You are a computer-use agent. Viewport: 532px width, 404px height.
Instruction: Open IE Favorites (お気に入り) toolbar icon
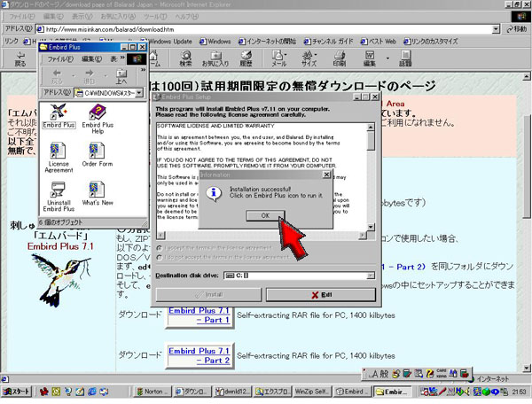[215, 59]
